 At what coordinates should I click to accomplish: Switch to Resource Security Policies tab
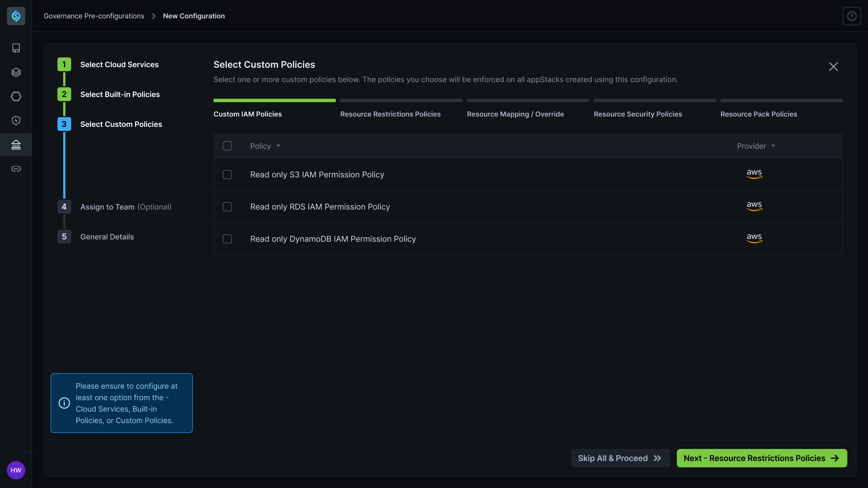(x=638, y=114)
